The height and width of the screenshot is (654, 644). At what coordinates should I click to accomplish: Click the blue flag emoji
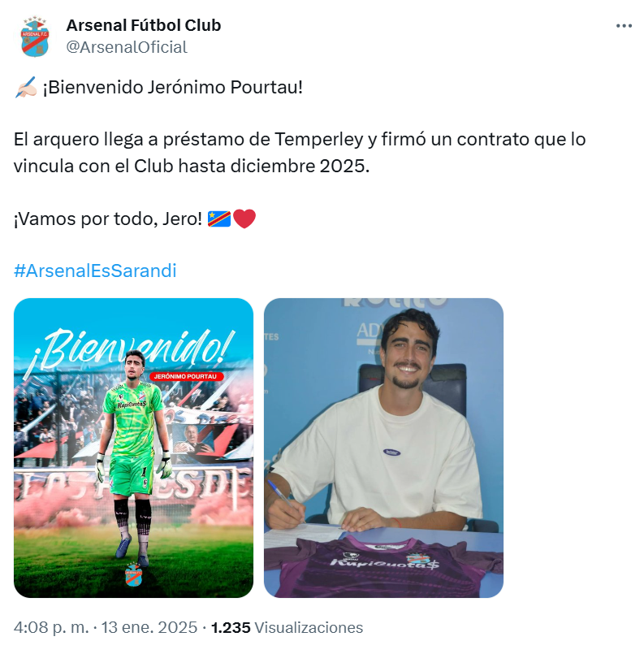pyautogui.click(x=219, y=219)
